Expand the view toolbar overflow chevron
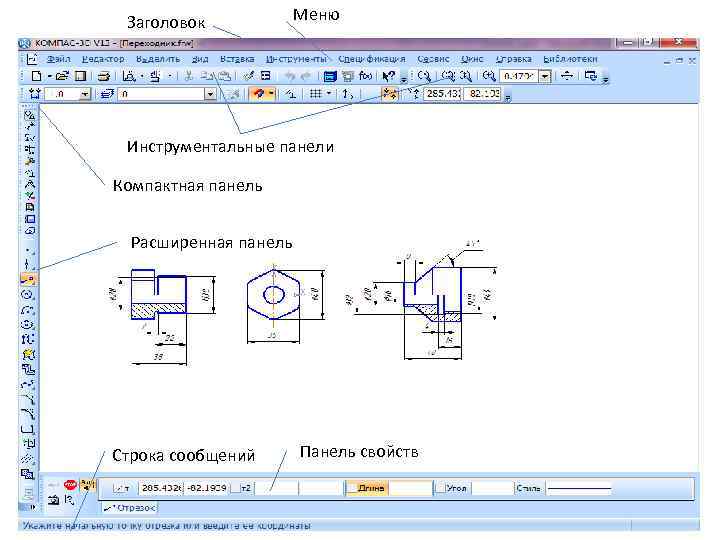Viewport: 720px width, 540px height. (x=605, y=79)
